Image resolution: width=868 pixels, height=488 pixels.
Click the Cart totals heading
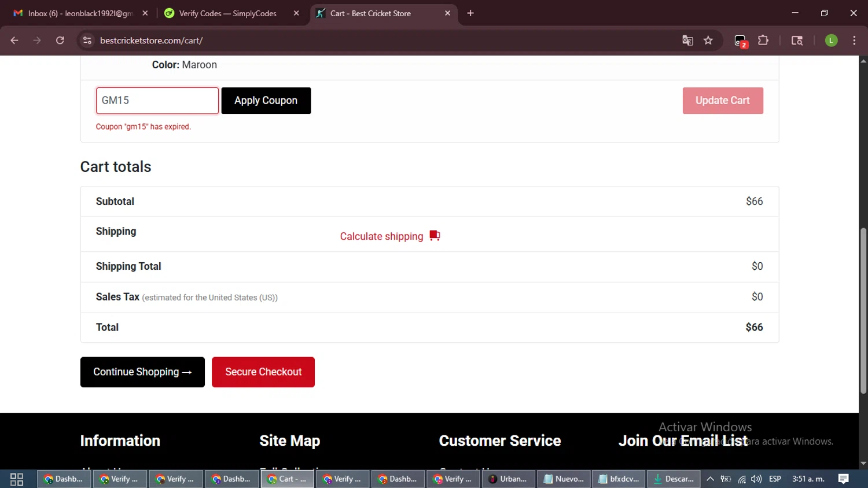[116, 167]
